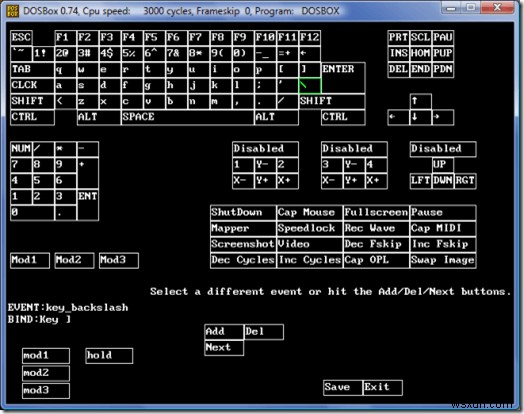Select the PDN page down key

coord(443,70)
